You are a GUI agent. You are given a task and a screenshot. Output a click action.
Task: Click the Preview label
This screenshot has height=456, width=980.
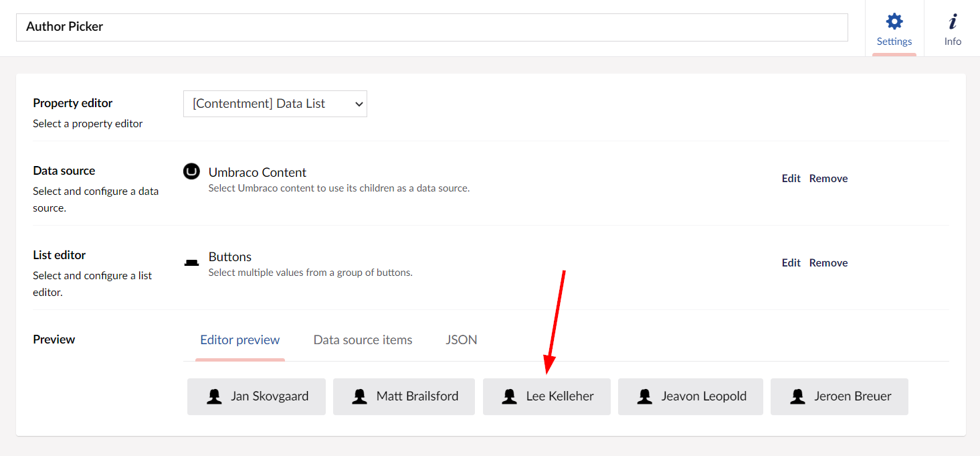(54, 339)
